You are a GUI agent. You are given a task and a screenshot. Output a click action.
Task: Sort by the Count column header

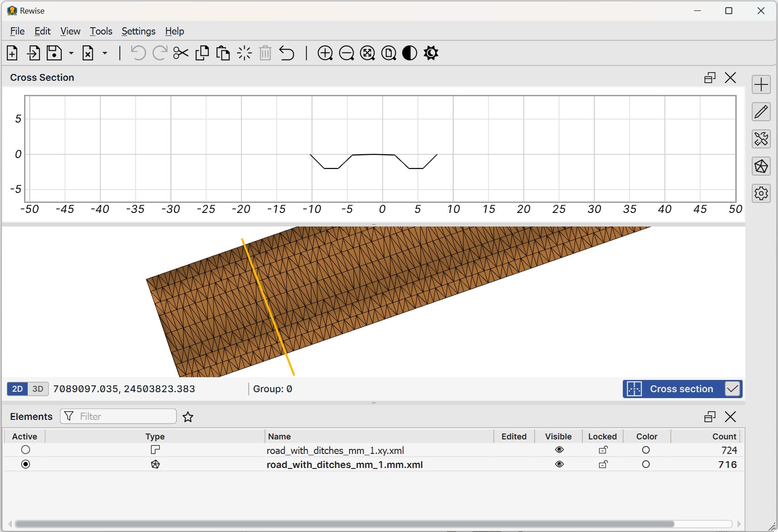pyautogui.click(x=706, y=437)
